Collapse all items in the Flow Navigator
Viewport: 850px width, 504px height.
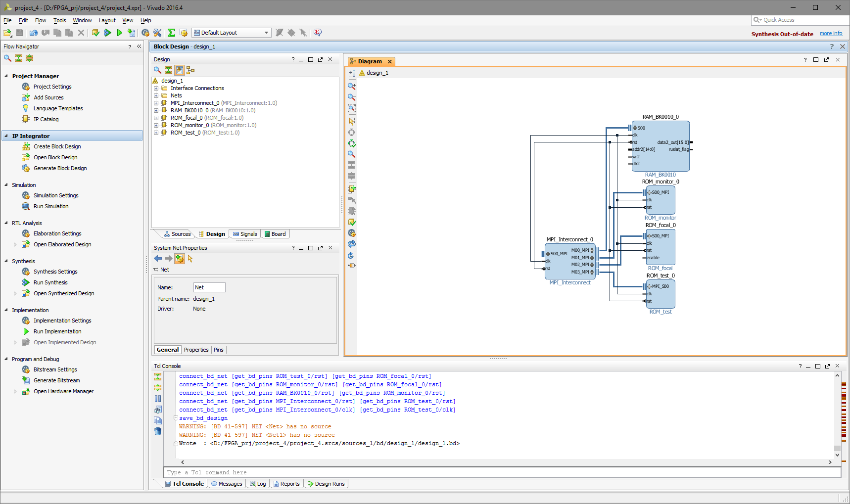(x=18, y=58)
